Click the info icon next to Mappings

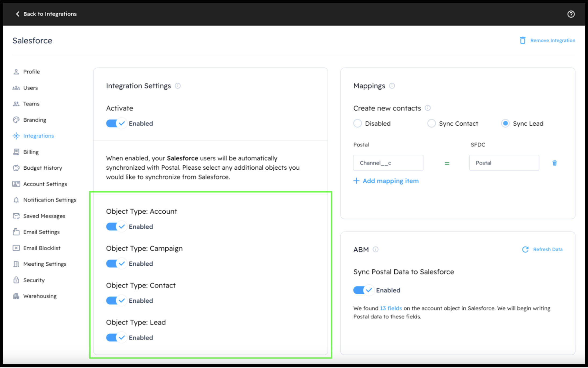pyautogui.click(x=392, y=86)
